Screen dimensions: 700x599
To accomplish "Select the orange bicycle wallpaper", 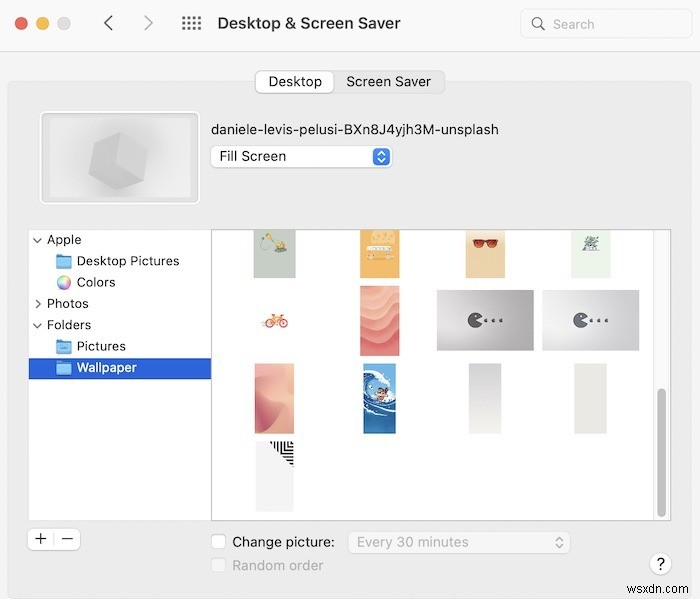I will 275,321.
